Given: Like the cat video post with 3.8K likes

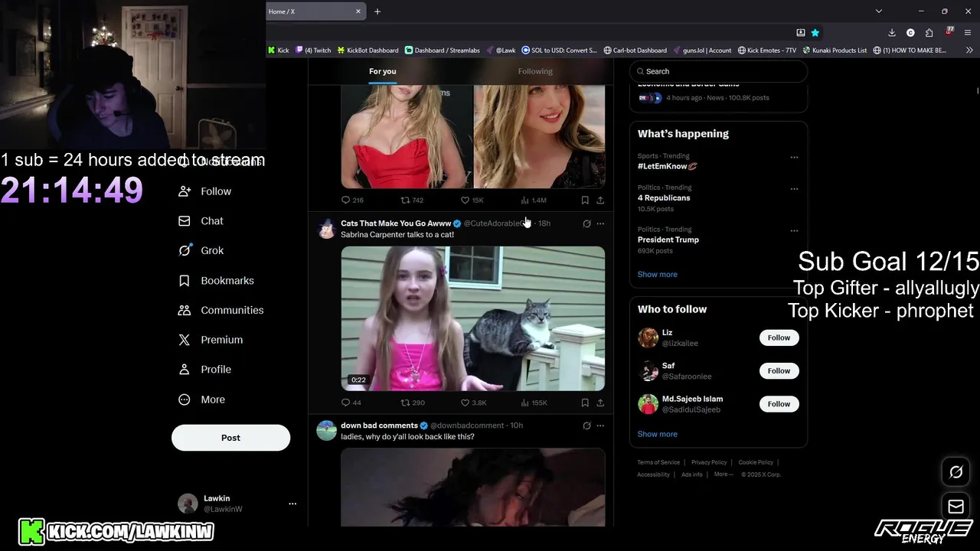Looking at the screenshot, I should coord(473,403).
